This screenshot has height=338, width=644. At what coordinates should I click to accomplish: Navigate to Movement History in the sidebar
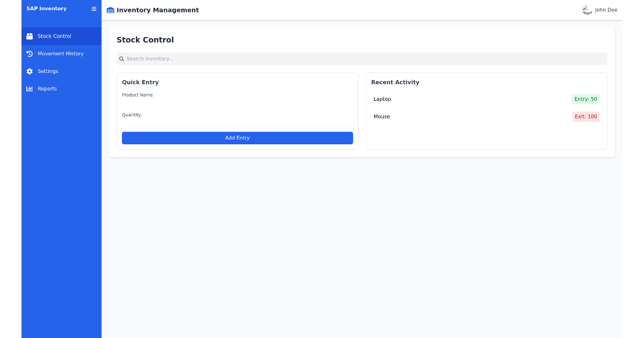click(x=61, y=54)
